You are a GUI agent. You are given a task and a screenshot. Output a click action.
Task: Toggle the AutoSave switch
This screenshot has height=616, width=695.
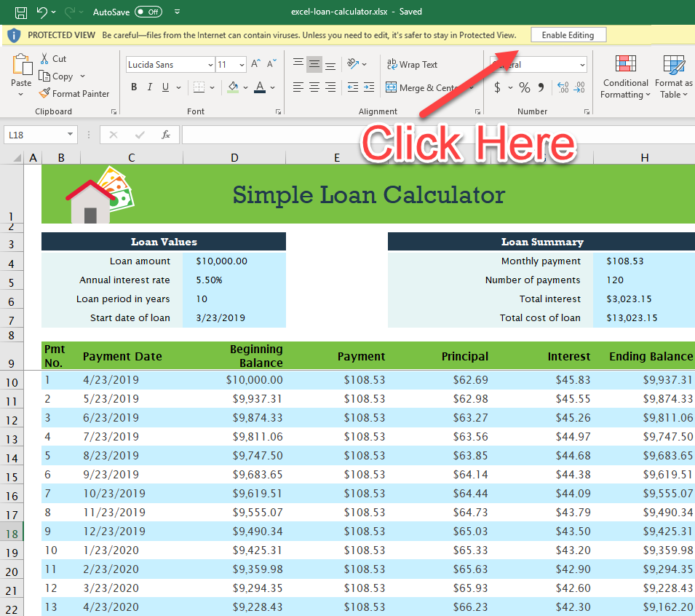pos(148,12)
